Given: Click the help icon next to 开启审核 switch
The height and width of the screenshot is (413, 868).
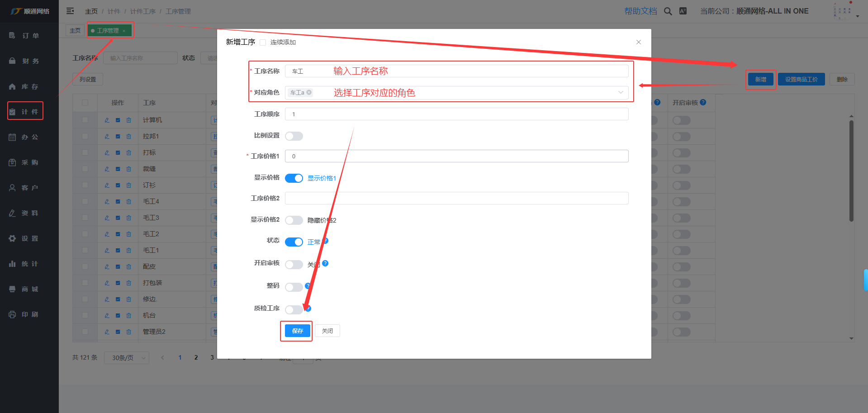Looking at the screenshot, I should pyautogui.click(x=325, y=263).
